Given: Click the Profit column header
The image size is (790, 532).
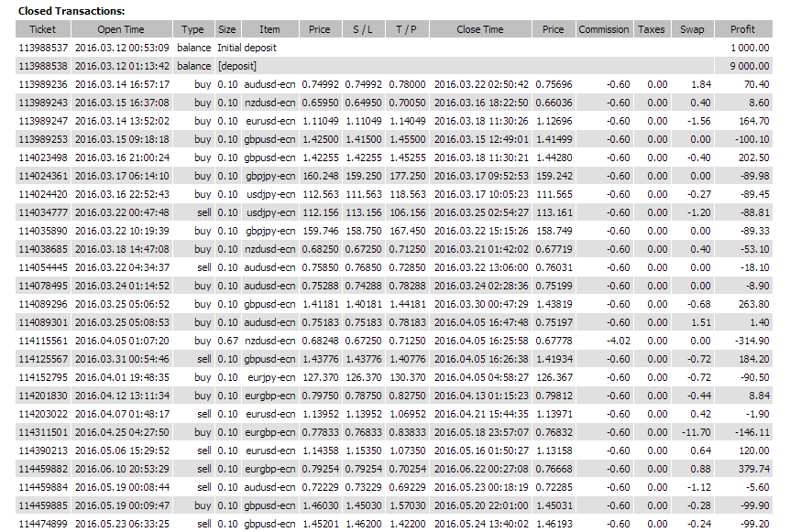Looking at the screenshot, I should pos(743,29).
